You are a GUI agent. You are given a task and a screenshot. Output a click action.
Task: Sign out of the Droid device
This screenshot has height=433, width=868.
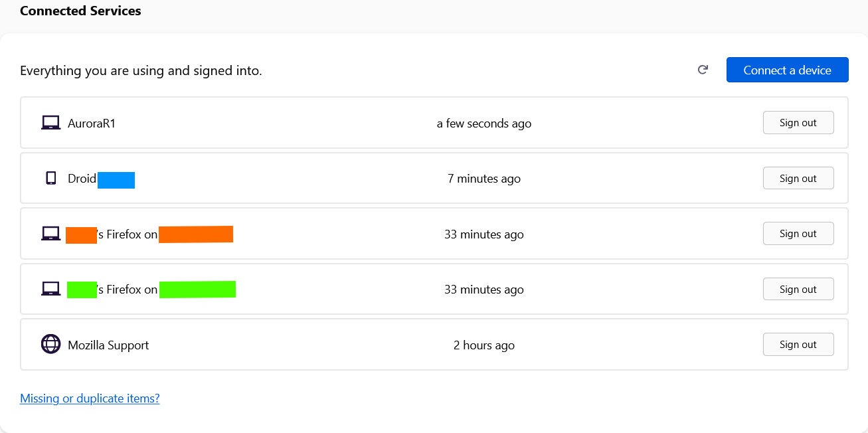pos(798,178)
